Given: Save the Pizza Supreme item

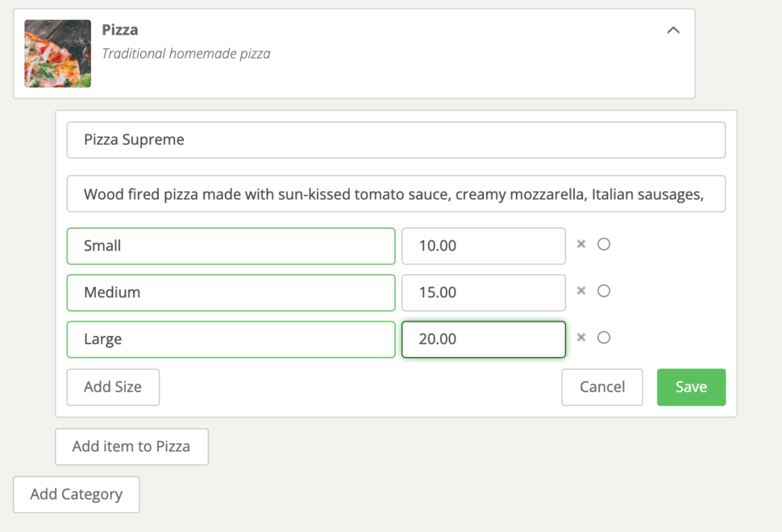Looking at the screenshot, I should pos(691,387).
